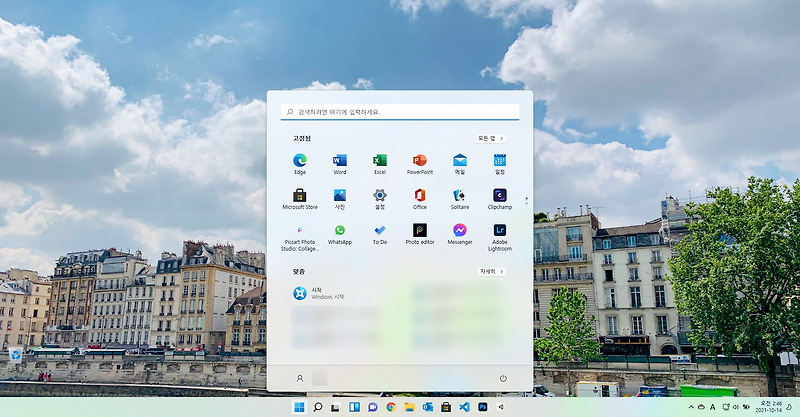
Task: Launch Chrome from the taskbar
Action: tap(391, 407)
